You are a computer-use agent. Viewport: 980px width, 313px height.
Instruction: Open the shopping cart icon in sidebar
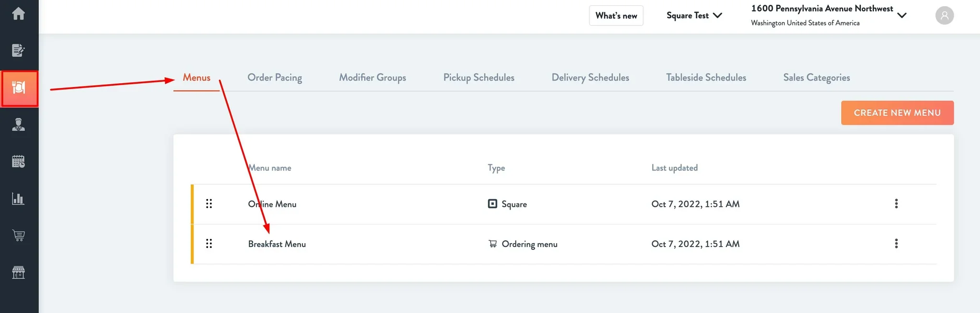point(19,235)
